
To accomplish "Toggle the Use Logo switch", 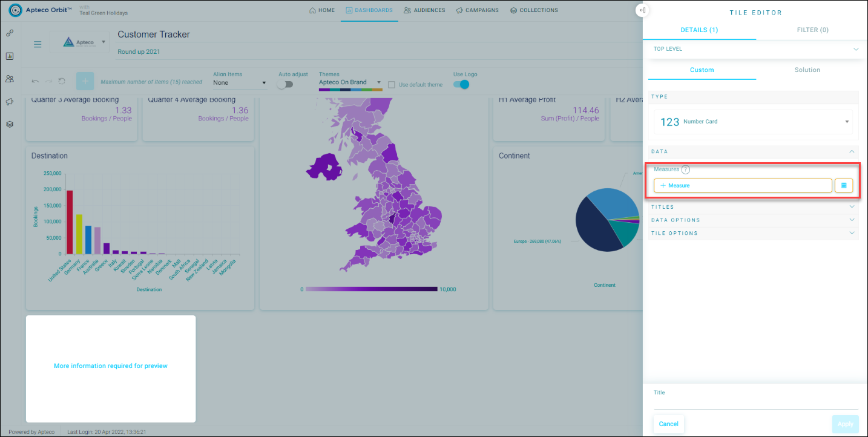I will (461, 84).
